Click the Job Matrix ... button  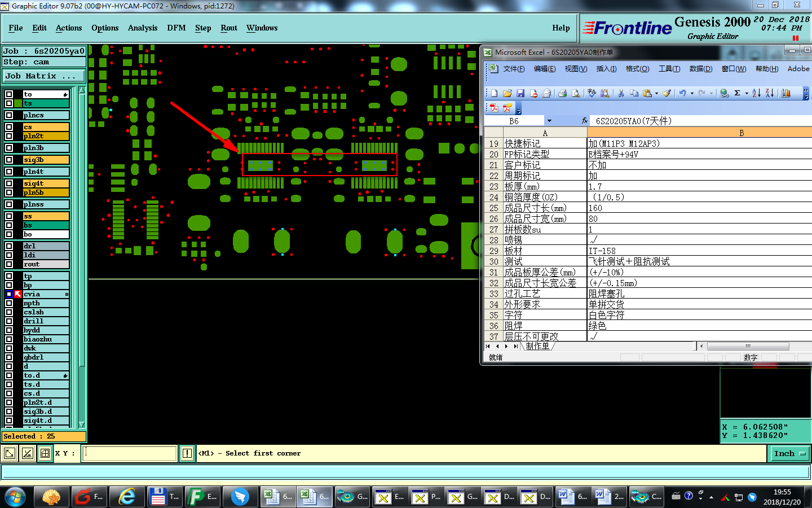point(44,76)
